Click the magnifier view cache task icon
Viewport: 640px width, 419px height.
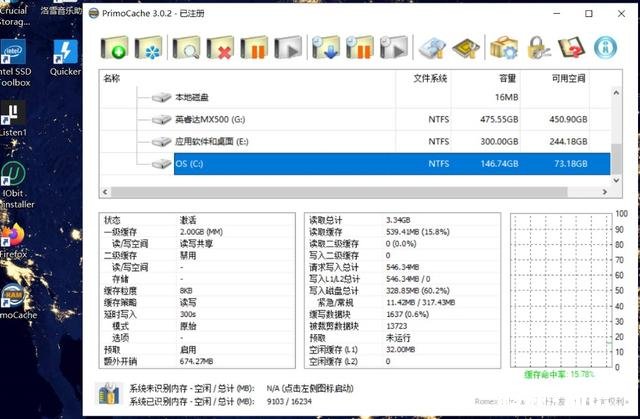pyautogui.click(x=186, y=47)
